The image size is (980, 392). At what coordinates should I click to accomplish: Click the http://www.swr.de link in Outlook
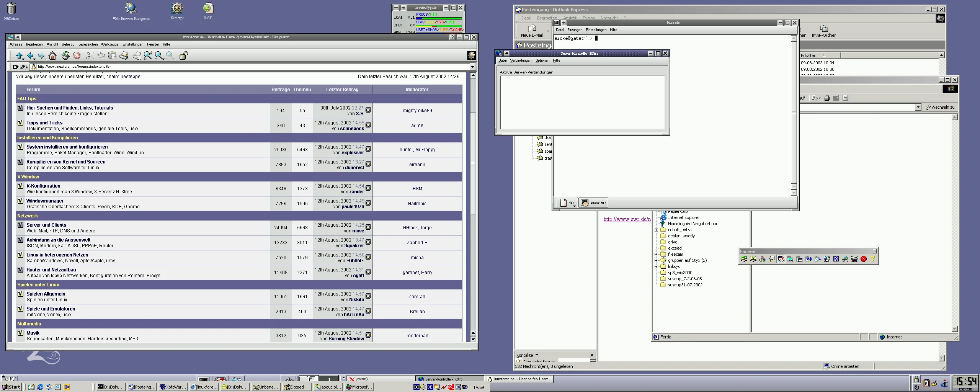(x=627, y=219)
